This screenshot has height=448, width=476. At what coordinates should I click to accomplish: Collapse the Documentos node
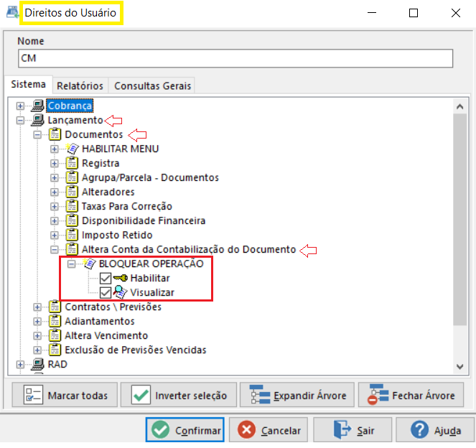click(x=37, y=134)
